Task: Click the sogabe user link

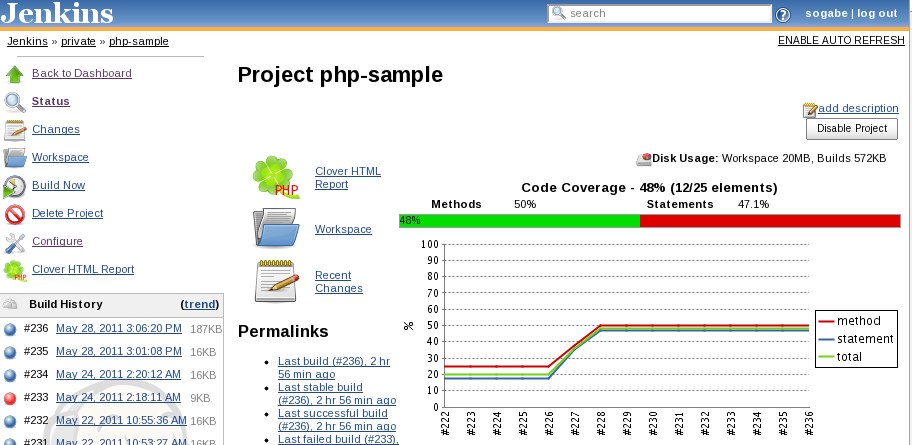Action: (826, 13)
